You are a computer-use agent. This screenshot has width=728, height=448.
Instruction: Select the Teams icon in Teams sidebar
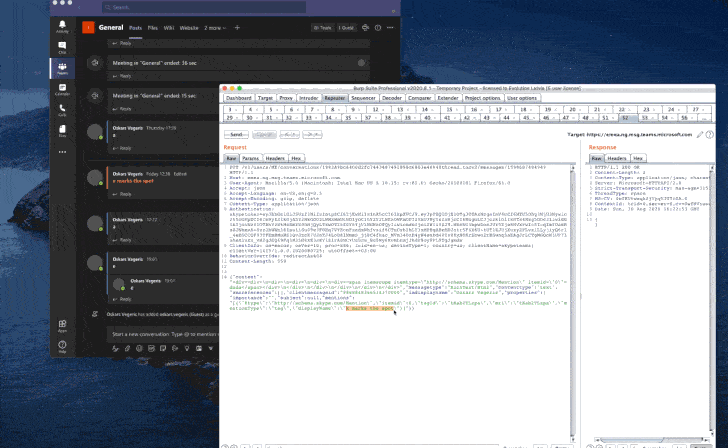point(62,68)
